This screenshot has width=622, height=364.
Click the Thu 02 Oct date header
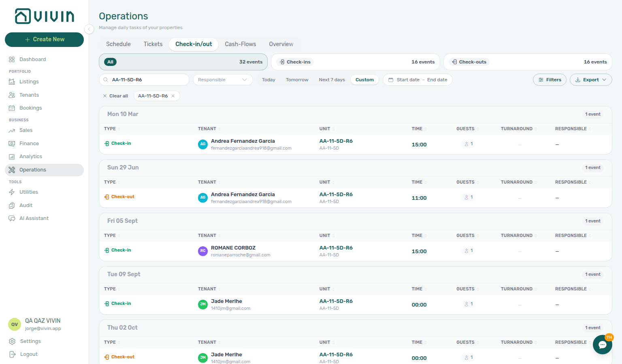[122, 328]
